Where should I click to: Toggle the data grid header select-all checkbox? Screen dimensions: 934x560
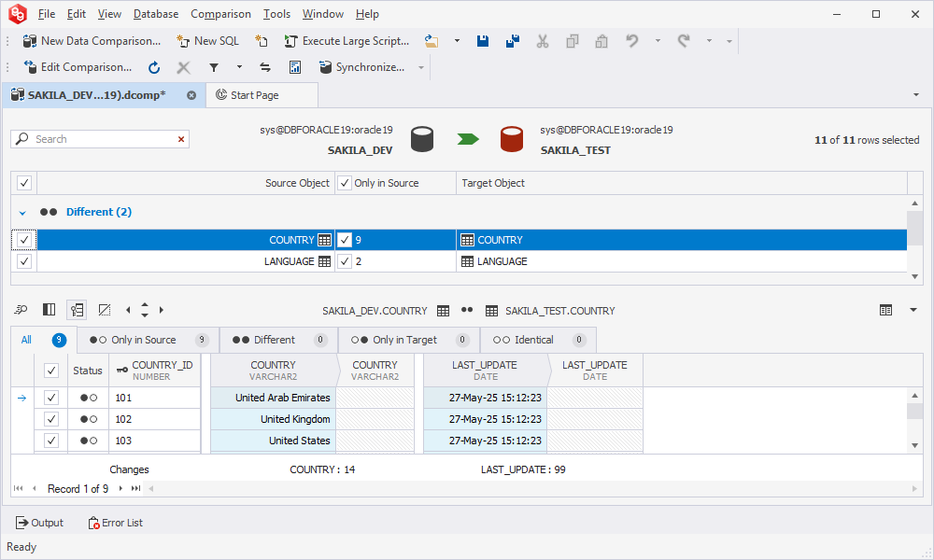pos(51,371)
